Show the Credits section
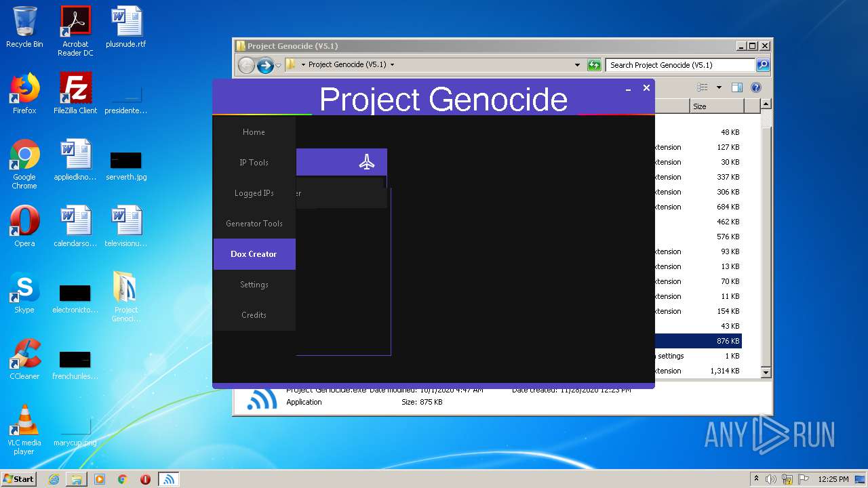This screenshot has height=488, width=868. pyautogui.click(x=254, y=315)
